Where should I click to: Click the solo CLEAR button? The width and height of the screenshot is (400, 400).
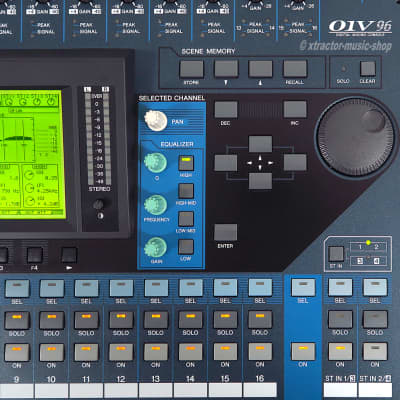(368, 69)
